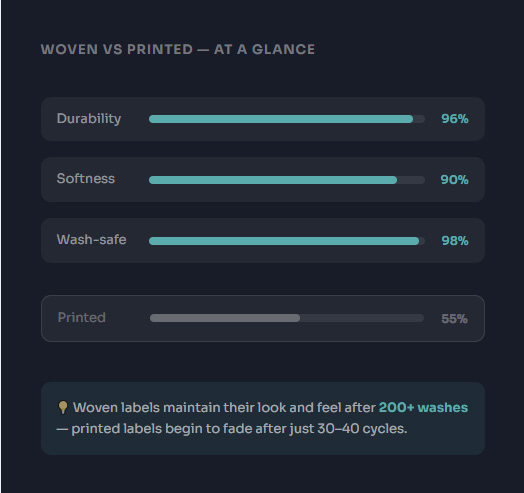Screen dimensions: 524x493
Task: Click the Printed comparison card
Action: click(x=263, y=318)
